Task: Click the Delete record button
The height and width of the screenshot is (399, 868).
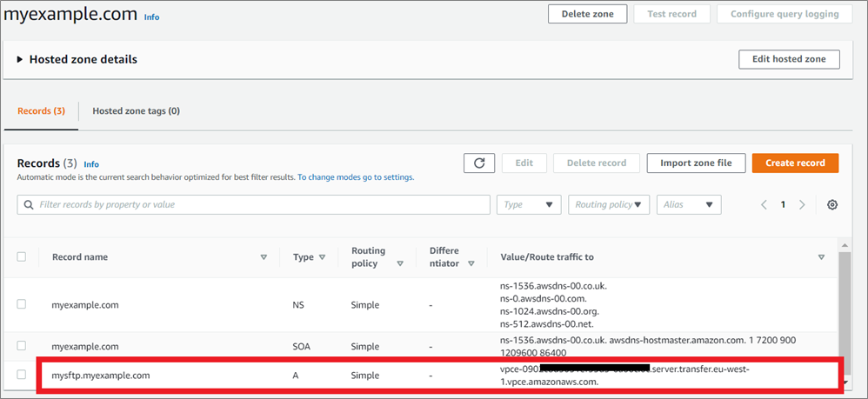Action: pyautogui.click(x=597, y=163)
